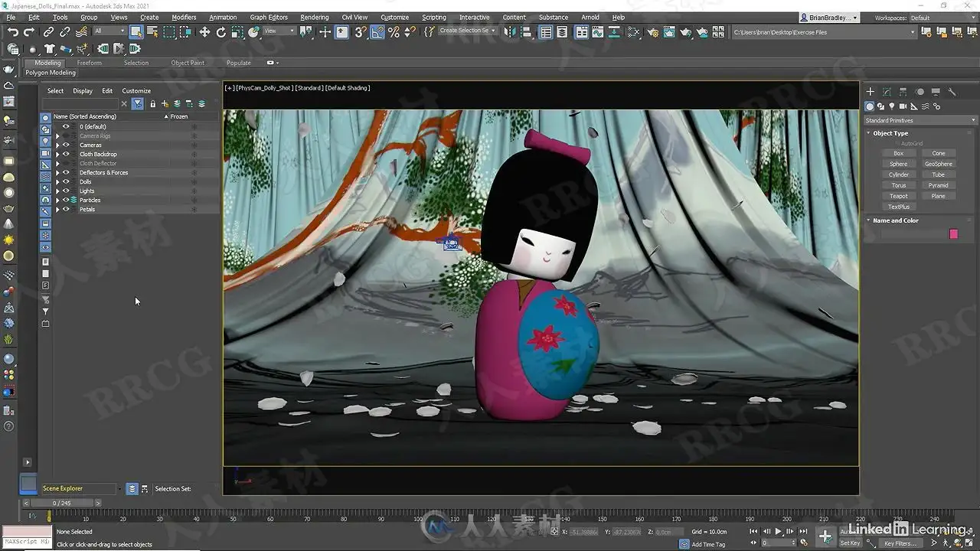The height and width of the screenshot is (551, 980).
Task: Click the pink object color swatch
Action: tap(953, 233)
